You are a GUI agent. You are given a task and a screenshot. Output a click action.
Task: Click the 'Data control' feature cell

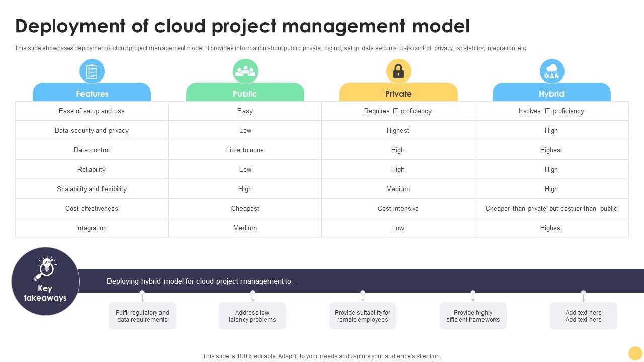click(x=92, y=150)
